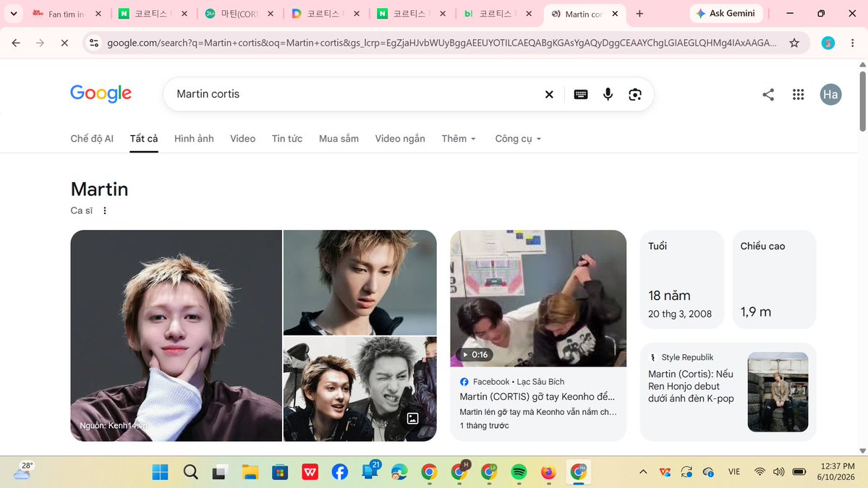Open the Style Republik article about Martin

(x=728, y=391)
